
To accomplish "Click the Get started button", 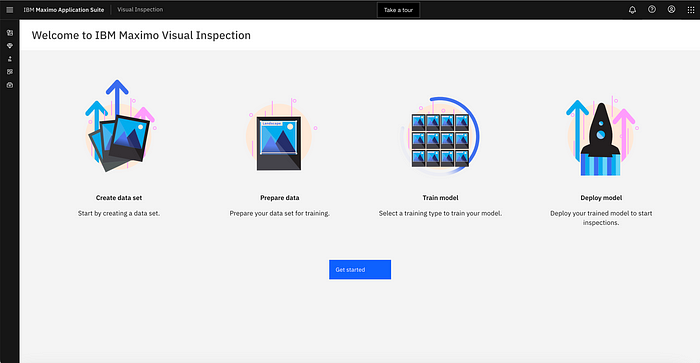I will [x=360, y=270].
